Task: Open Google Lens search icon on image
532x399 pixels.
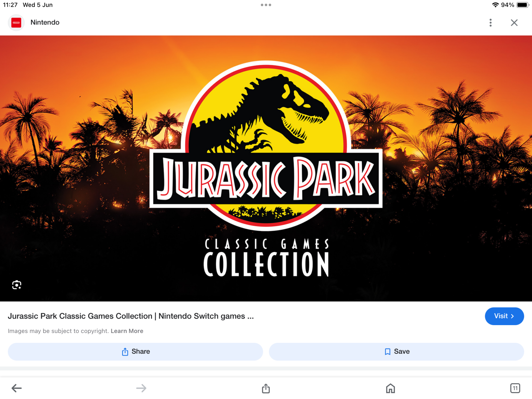Action: point(17,285)
